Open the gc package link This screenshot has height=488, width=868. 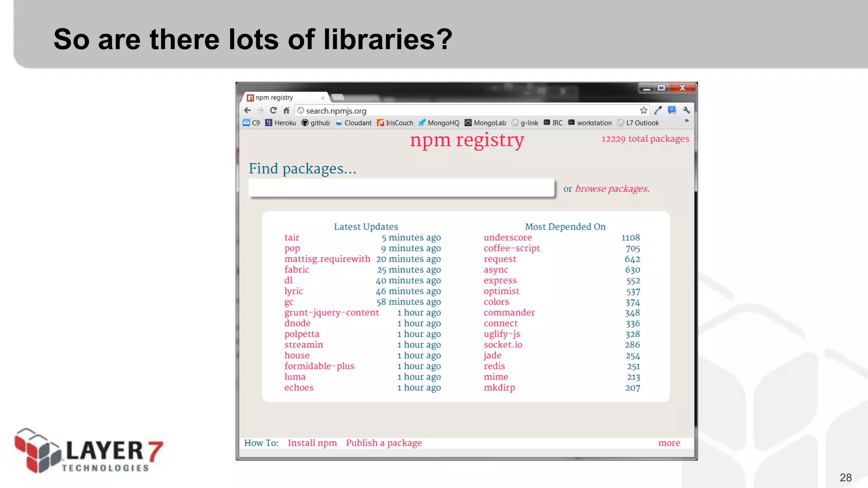289,302
